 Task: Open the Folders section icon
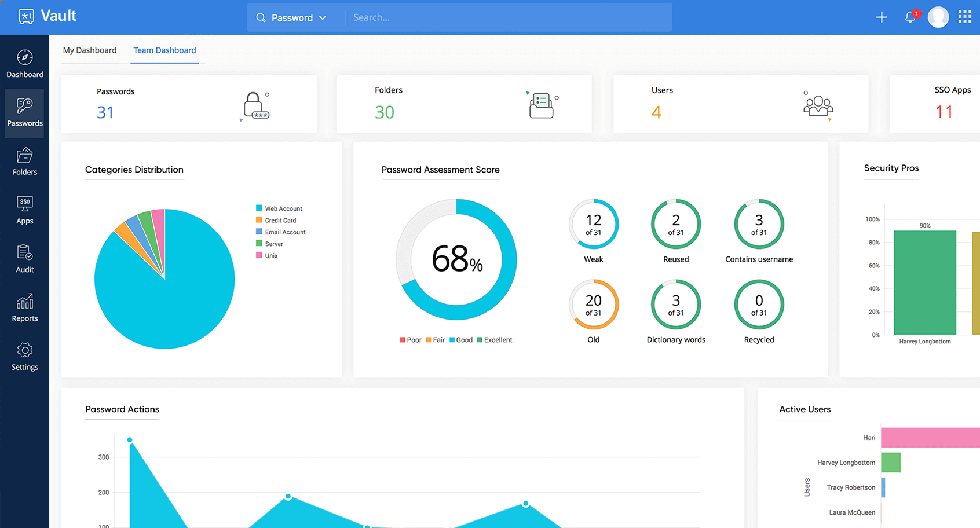[24, 156]
